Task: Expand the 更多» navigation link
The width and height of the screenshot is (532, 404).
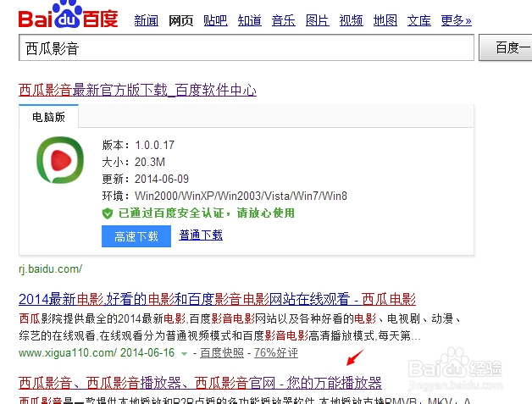Action: tap(456, 20)
